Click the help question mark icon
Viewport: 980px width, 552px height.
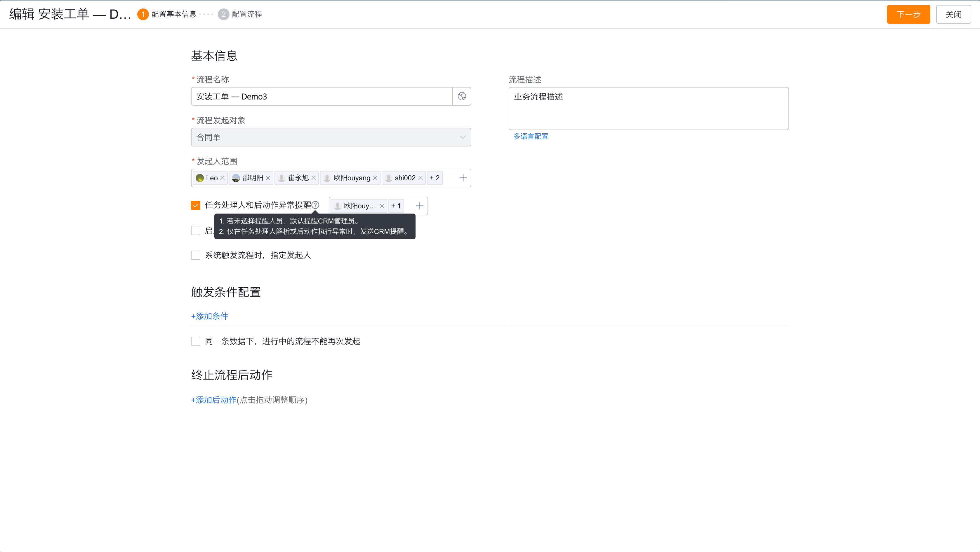click(x=315, y=205)
